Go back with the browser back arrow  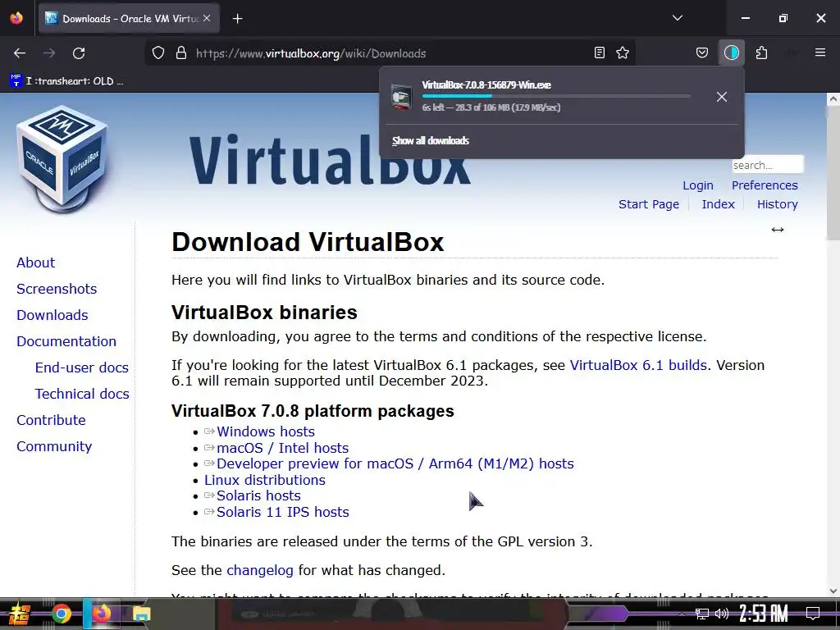point(20,53)
